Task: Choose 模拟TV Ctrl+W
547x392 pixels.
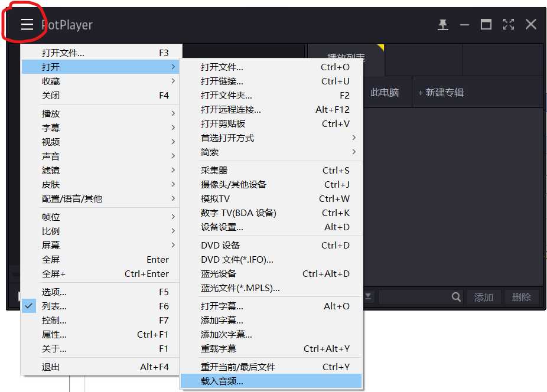Action: tap(271, 199)
